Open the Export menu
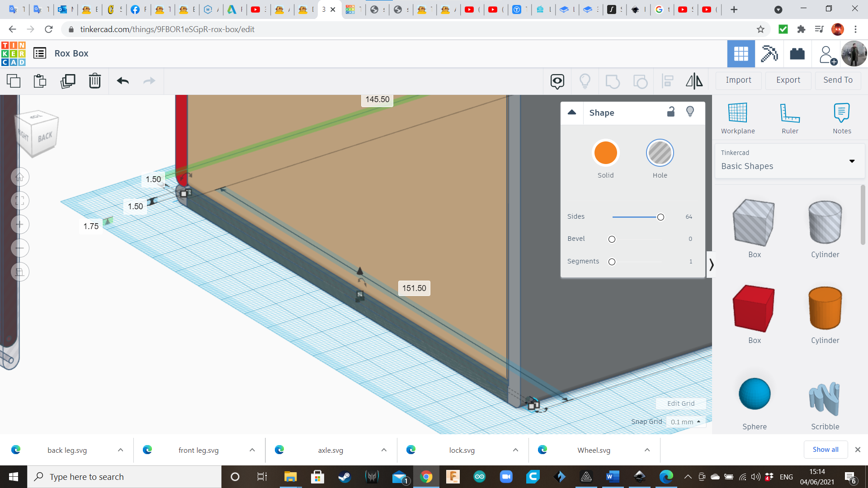Screen dimensions: 868x488 (x=788, y=80)
